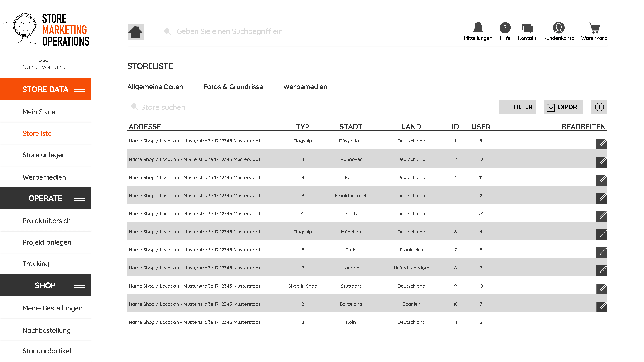Screen dimensions: 644x362
Task: Edit the München store row
Action: (x=602, y=235)
